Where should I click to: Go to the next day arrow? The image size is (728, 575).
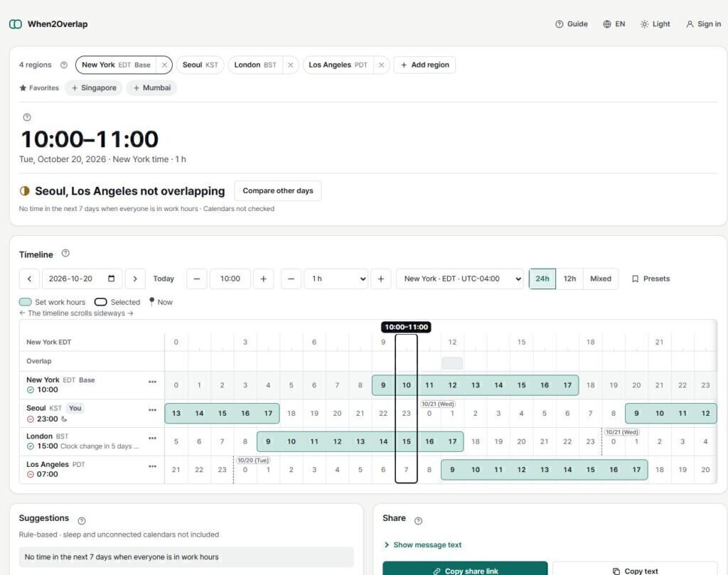click(x=135, y=279)
